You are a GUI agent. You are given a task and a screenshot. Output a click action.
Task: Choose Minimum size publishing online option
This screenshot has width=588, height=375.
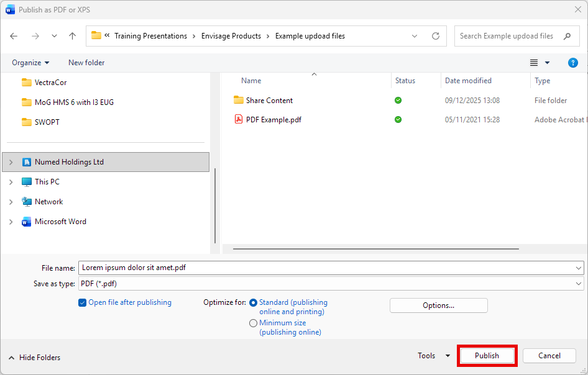tap(253, 323)
